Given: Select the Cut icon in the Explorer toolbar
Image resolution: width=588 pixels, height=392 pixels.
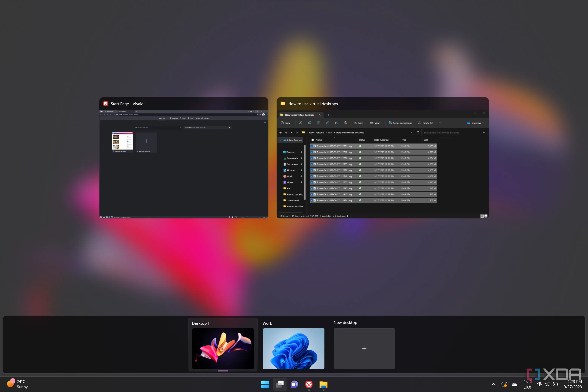Looking at the screenshot, I should tap(301, 123).
